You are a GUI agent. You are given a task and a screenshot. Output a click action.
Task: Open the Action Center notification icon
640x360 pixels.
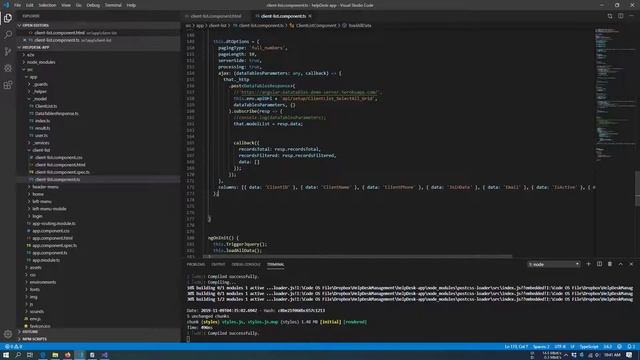coord(629,355)
